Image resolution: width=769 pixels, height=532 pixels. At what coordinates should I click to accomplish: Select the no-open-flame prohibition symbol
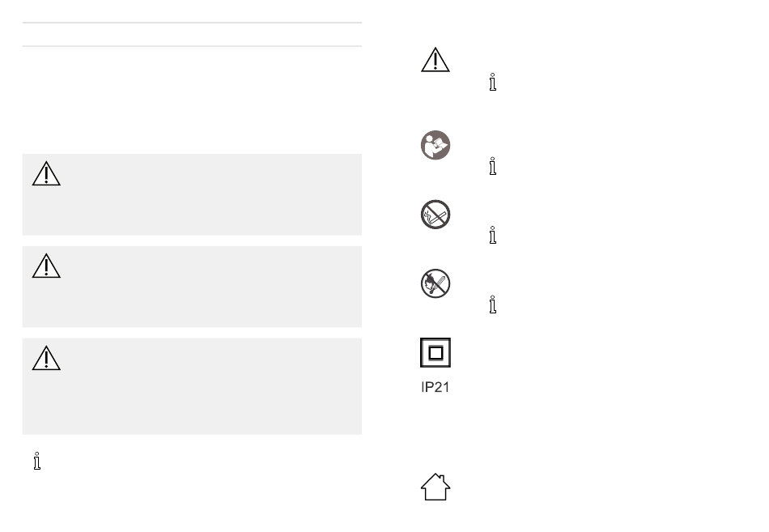[435, 283]
